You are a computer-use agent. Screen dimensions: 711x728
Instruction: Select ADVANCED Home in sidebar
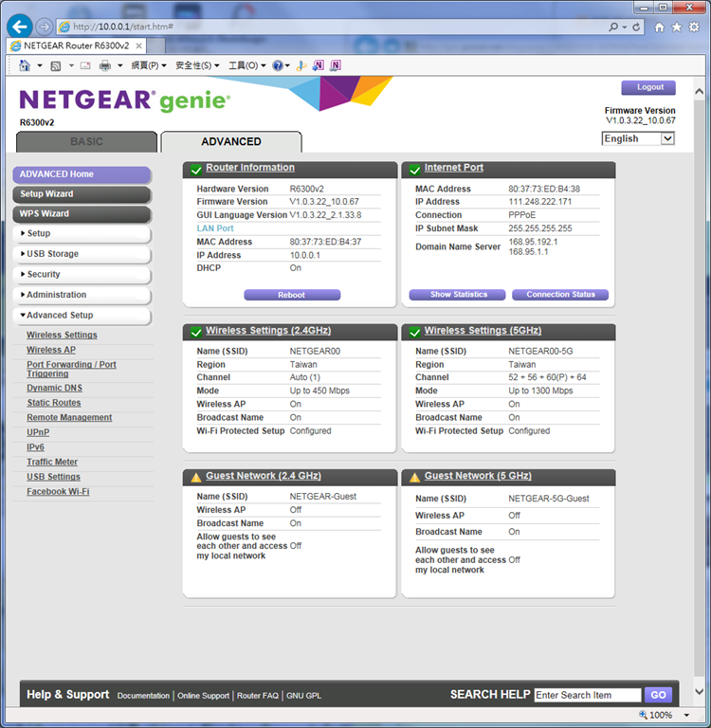[82, 174]
